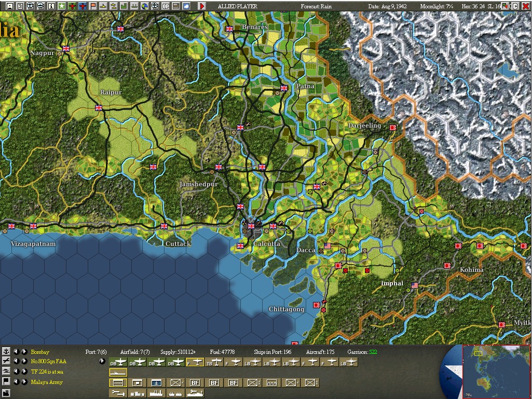Click the 'Moonlight: 7%' text
532x399 pixels.
(436, 6)
